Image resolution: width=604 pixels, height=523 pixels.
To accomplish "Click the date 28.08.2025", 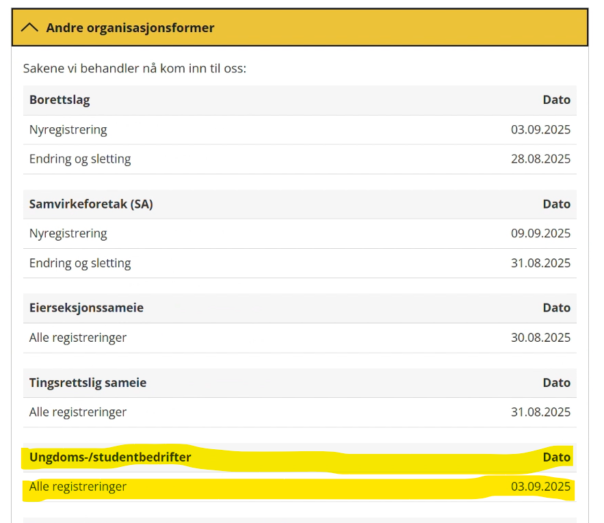I will coord(540,159).
